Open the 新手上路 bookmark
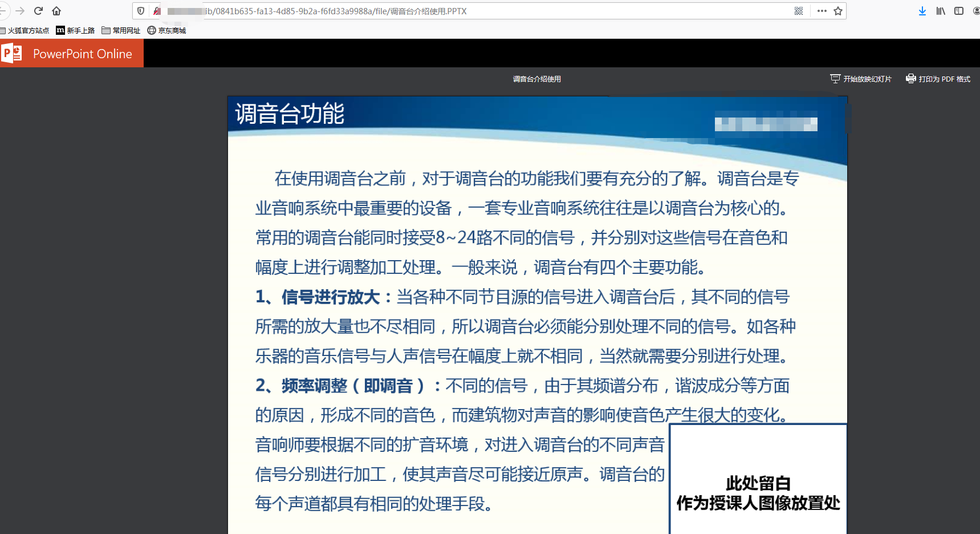The width and height of the screenshot is (980, 534). 75,31
